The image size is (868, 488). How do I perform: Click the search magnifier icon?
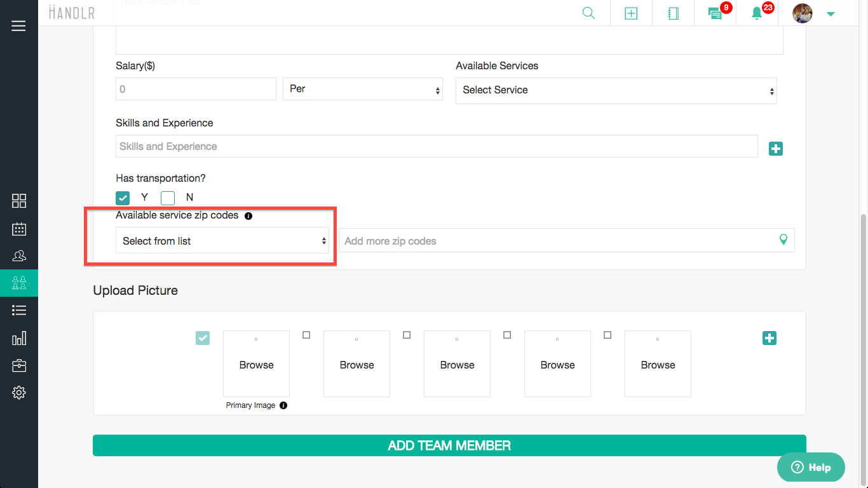pos(588,13)
